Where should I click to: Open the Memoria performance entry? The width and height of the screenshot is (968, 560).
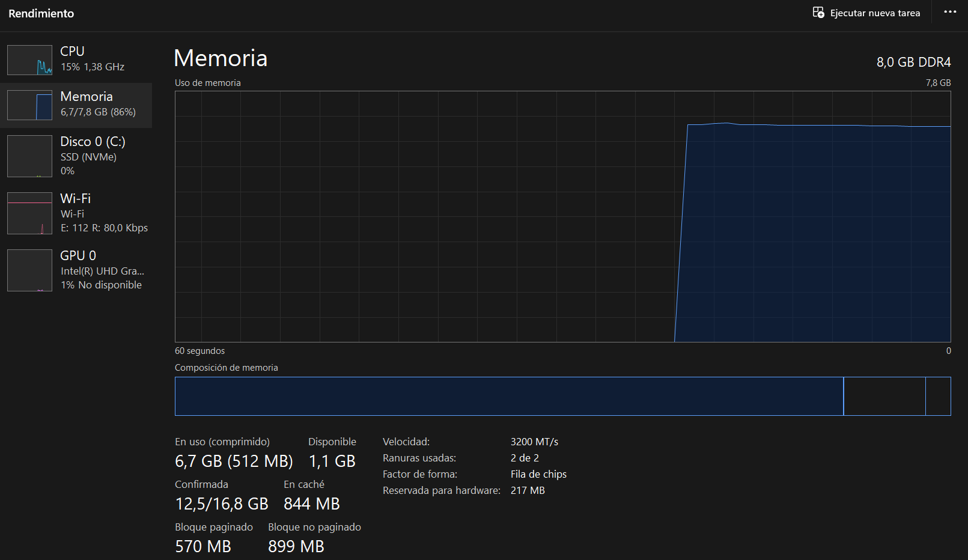[76, 105]
